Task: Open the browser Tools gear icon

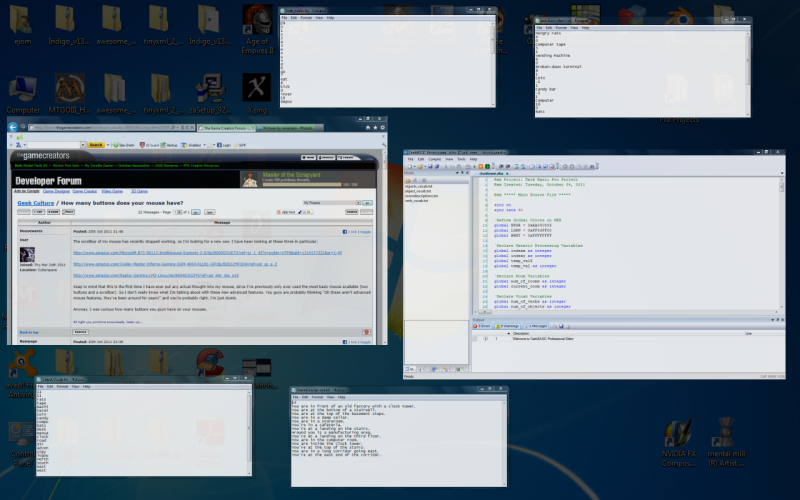Action: [x=383, y=128]
